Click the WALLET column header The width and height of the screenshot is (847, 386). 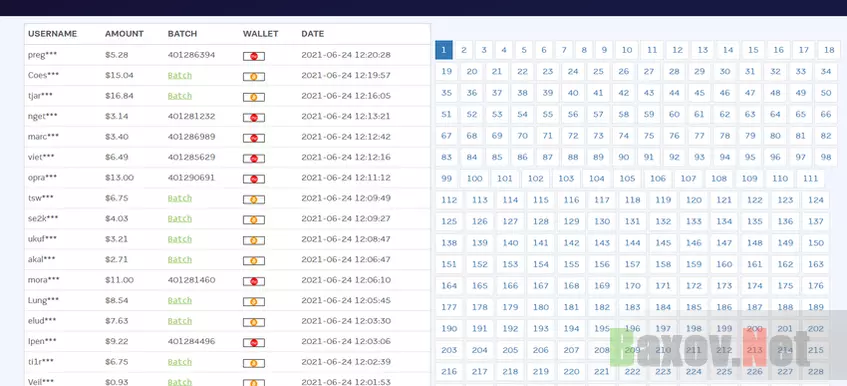(x=260, y=33)
